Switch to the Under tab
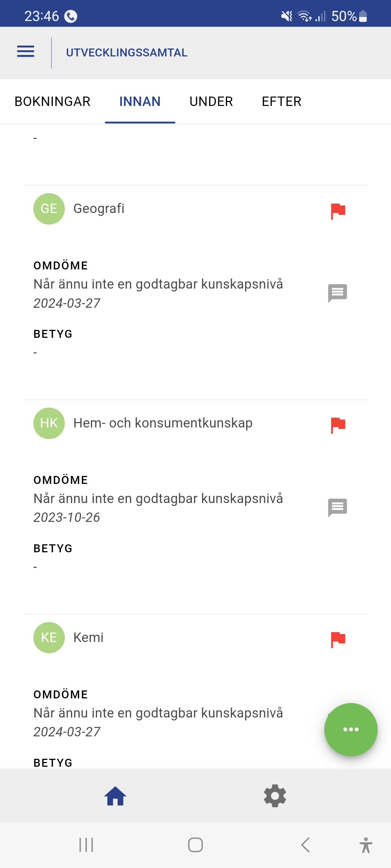391x868 pixels. coord(211,102)
